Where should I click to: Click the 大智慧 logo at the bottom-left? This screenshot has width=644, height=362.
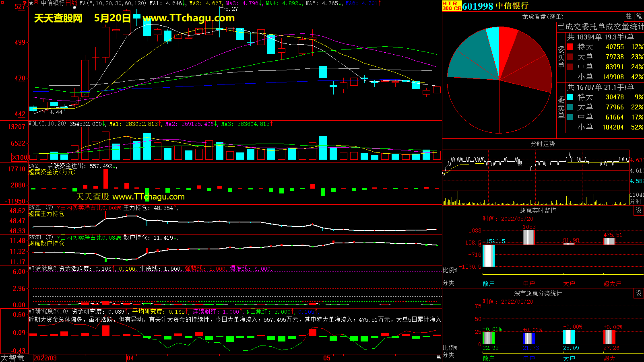pyautogui.click(x=12, y=358)
